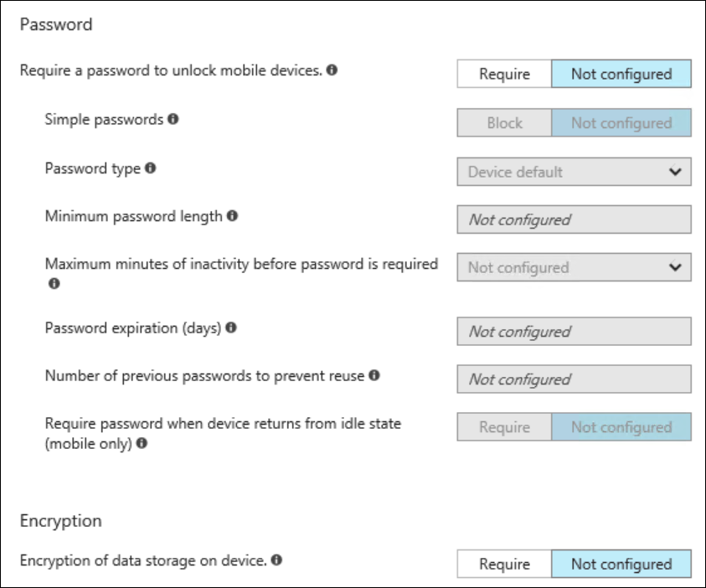Screen dimensions: 706x588
Task: Choose Require for idle state password
Action: coord(504,427)
